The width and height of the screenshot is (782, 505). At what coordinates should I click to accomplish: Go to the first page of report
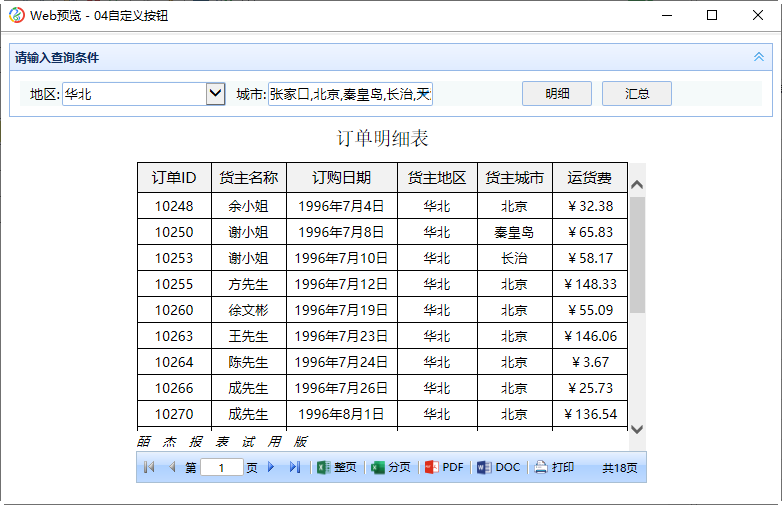click(149, 467)
